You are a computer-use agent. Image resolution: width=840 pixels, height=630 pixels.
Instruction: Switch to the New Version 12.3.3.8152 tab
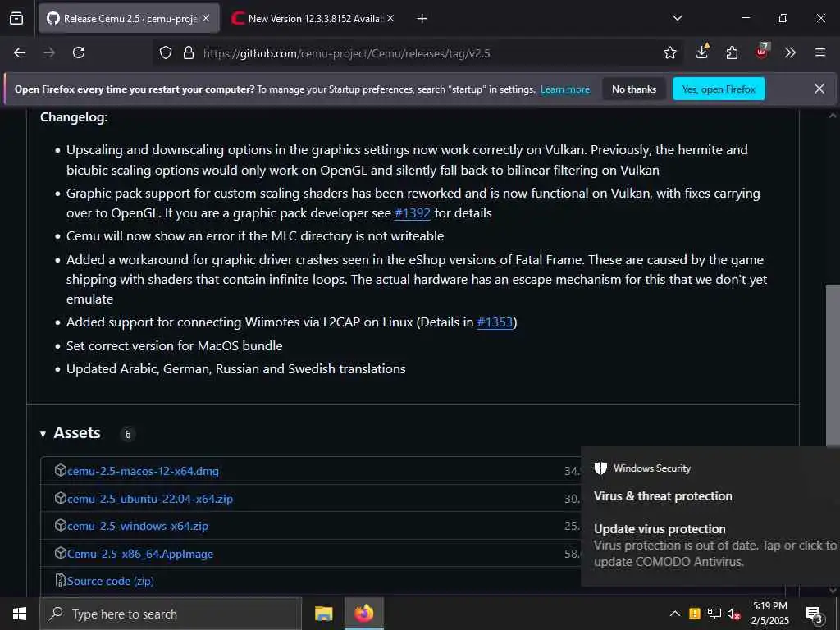313,18
